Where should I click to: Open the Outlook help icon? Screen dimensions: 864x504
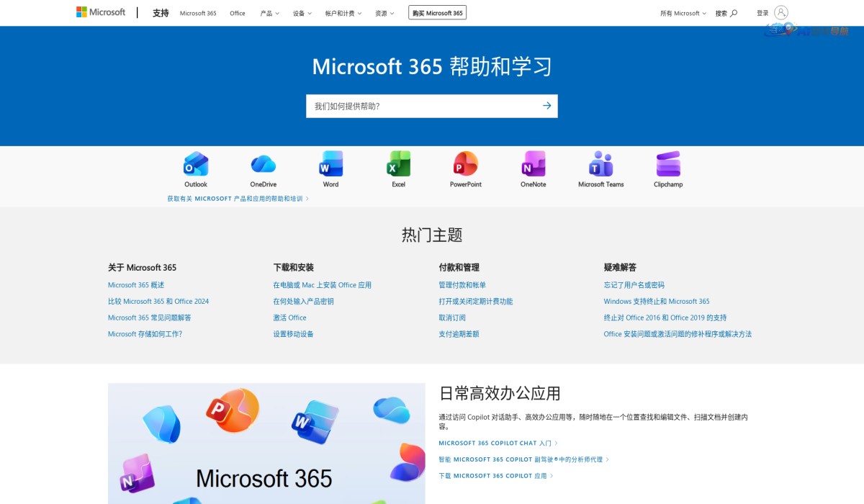[196, 163]
